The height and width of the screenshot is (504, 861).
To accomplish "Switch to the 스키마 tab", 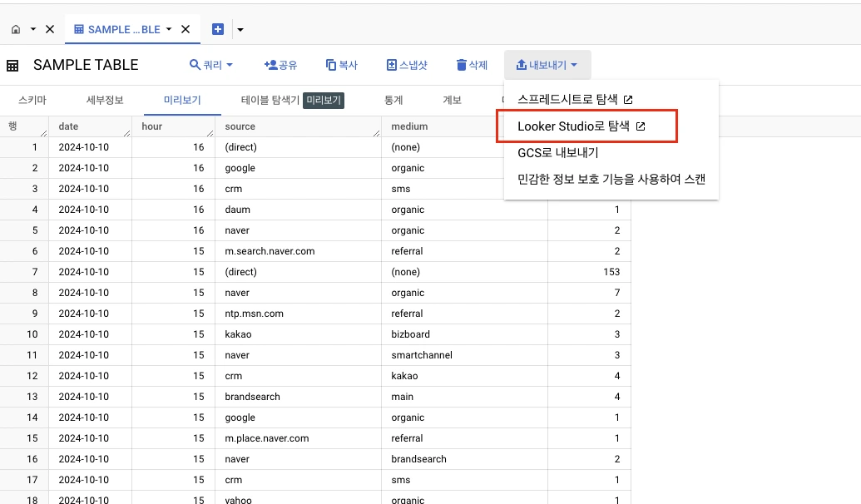I will pos(32,100).
